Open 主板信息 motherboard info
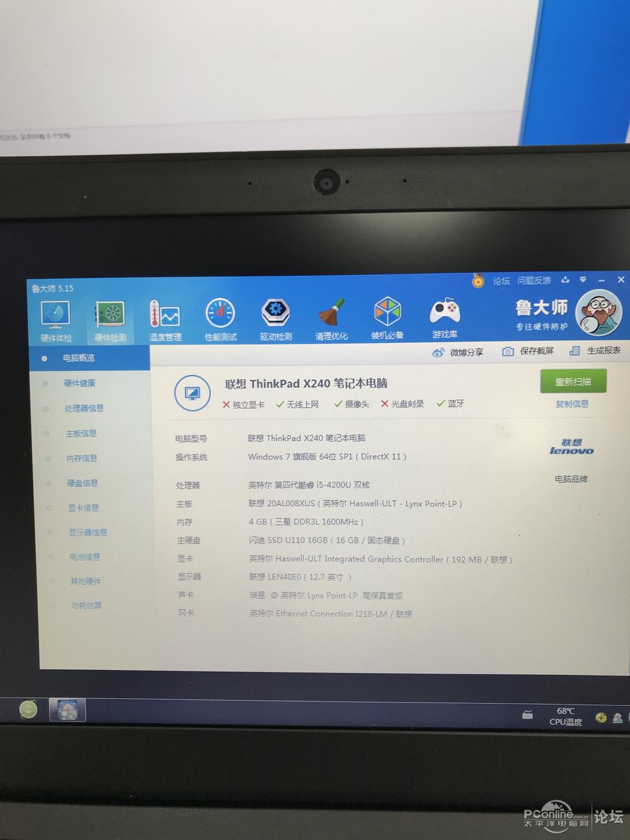This screenshot has width=630, height=840. tap(81, 433)
